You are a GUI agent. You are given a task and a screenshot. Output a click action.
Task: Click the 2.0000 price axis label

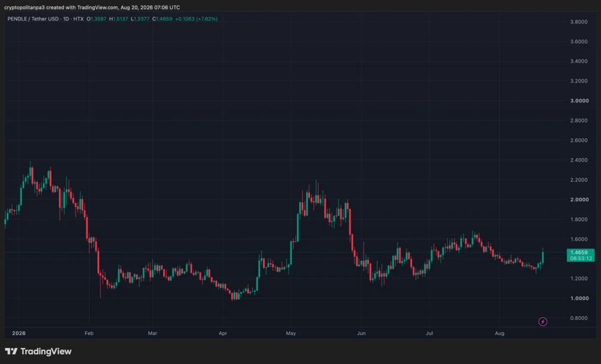579,199
